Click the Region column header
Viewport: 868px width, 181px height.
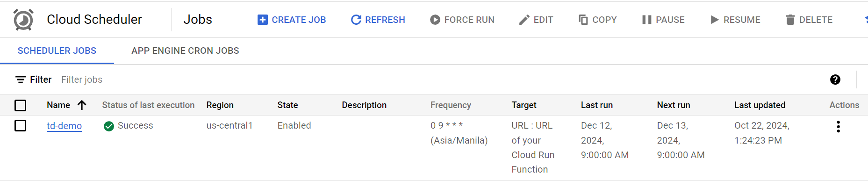coord(220,105)
